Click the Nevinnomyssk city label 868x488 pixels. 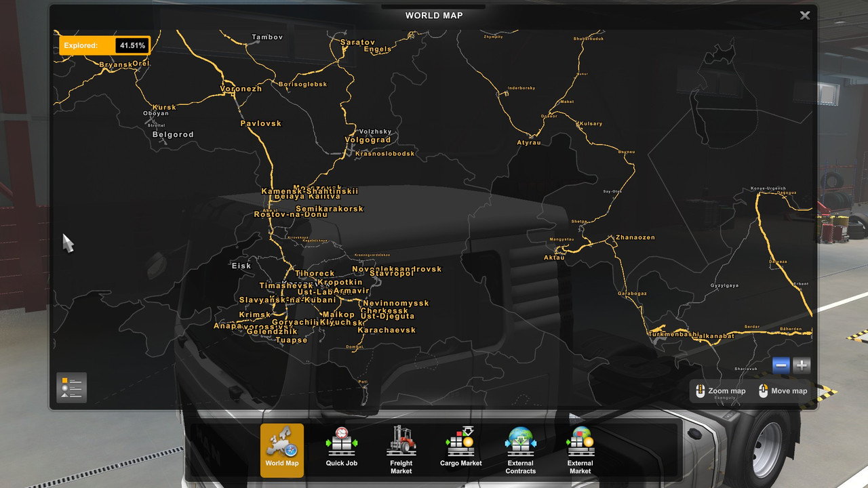[x=396, y=304]
